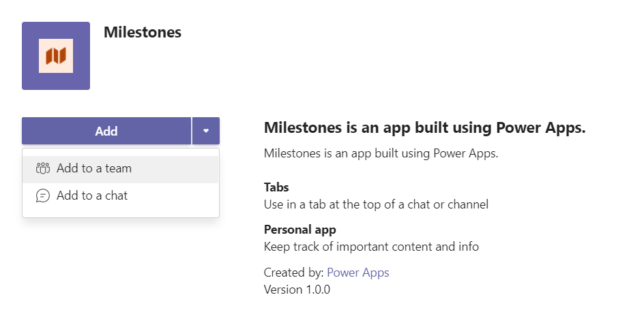Click the description text below heading
The height and width of the screenshot is (310, 644).
coord(381,153)
